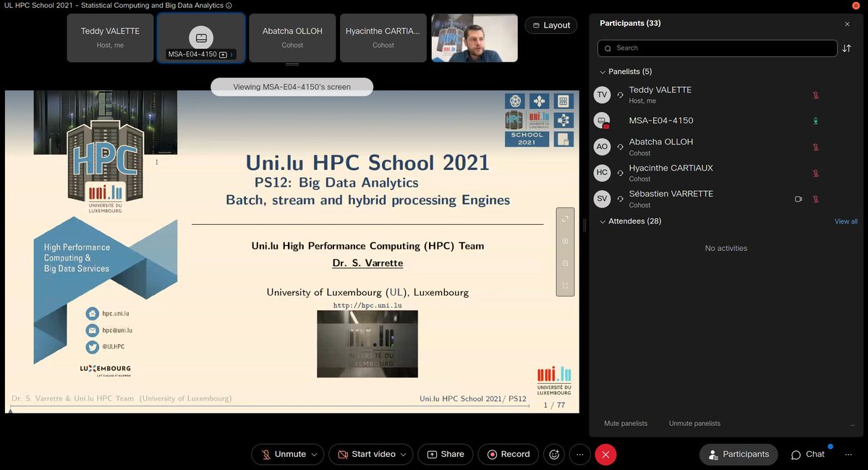Click the Share content button

click(x=446, y=454)
